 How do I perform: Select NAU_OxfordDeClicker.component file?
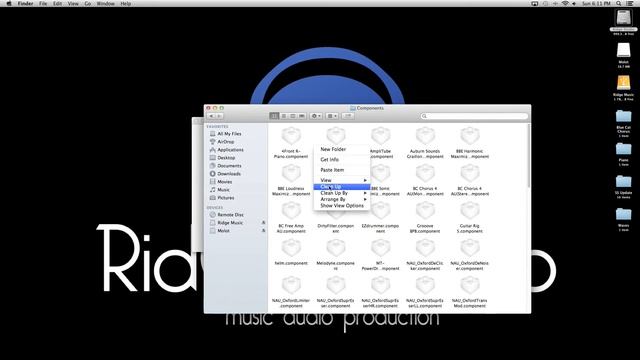tap(425, 255)
